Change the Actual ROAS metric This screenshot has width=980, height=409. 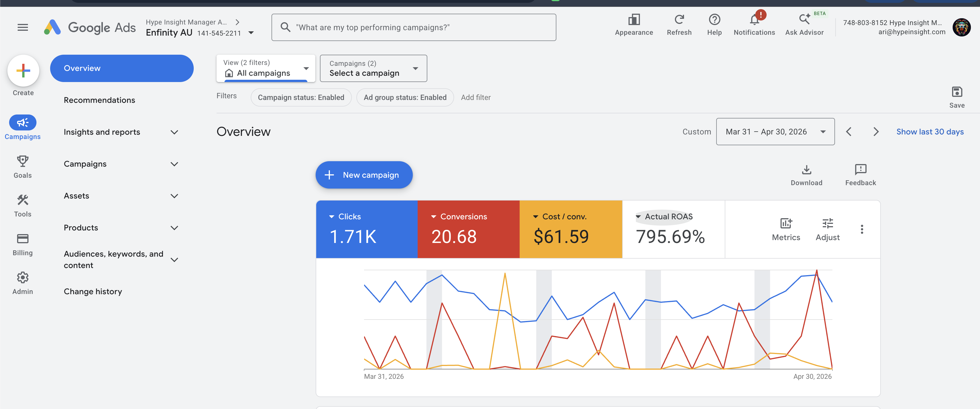coord(664,217)
